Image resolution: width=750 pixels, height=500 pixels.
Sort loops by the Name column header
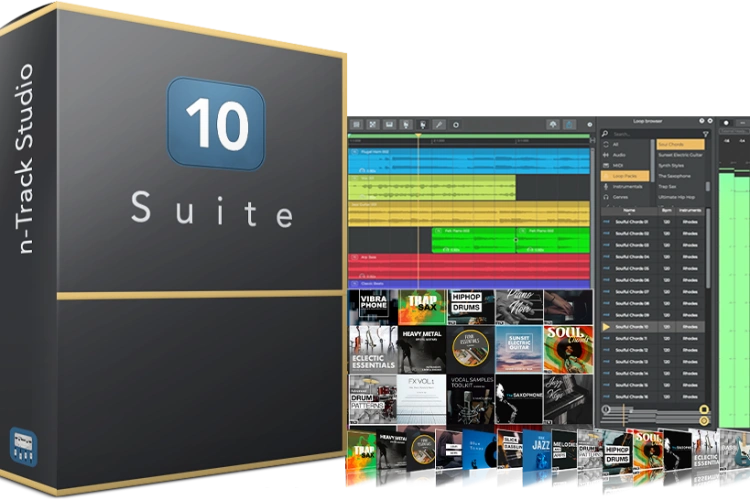coord(629,211)
